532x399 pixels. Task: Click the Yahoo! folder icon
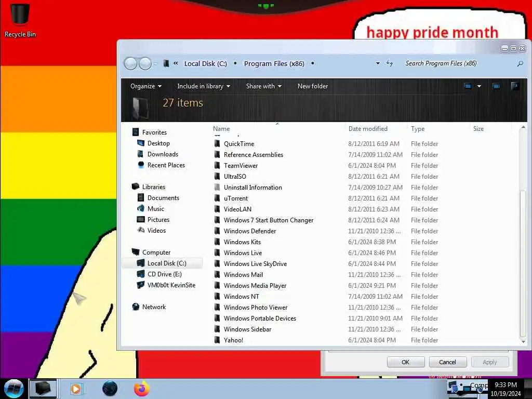[x=217, y=340]
